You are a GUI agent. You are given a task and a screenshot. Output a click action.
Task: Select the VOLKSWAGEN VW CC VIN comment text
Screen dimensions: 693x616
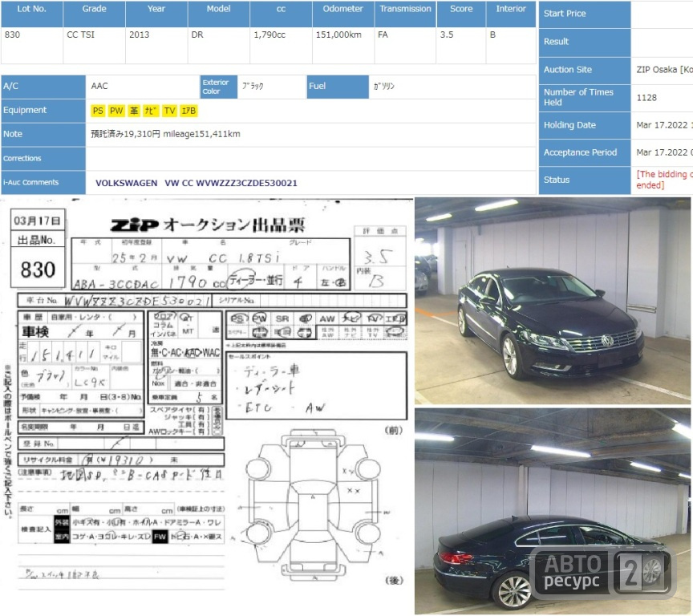click(x=197, y=183)
